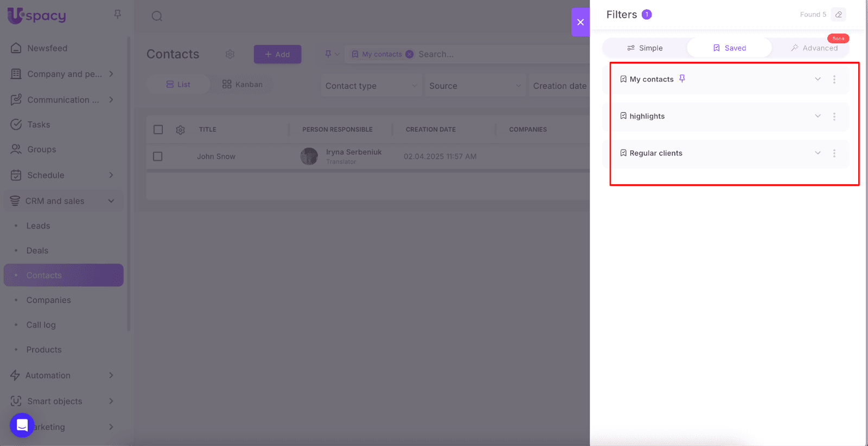Viewport: 868px width, 446px height.
Task: Open the Source dropdown
Action: (475, 86)
